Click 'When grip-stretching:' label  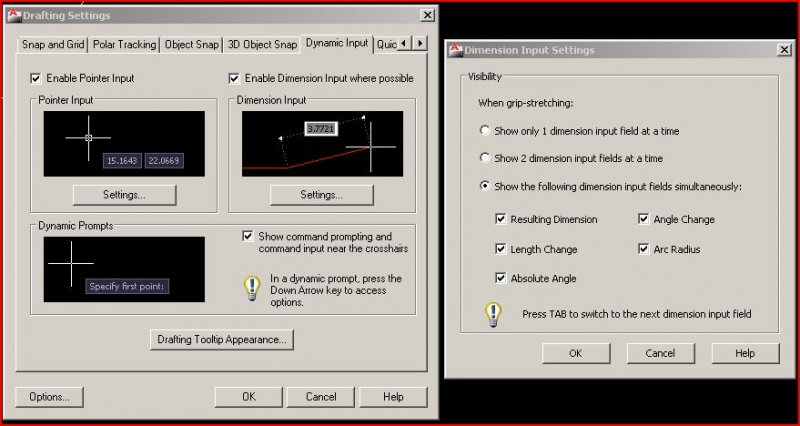(x=526, y=103)
